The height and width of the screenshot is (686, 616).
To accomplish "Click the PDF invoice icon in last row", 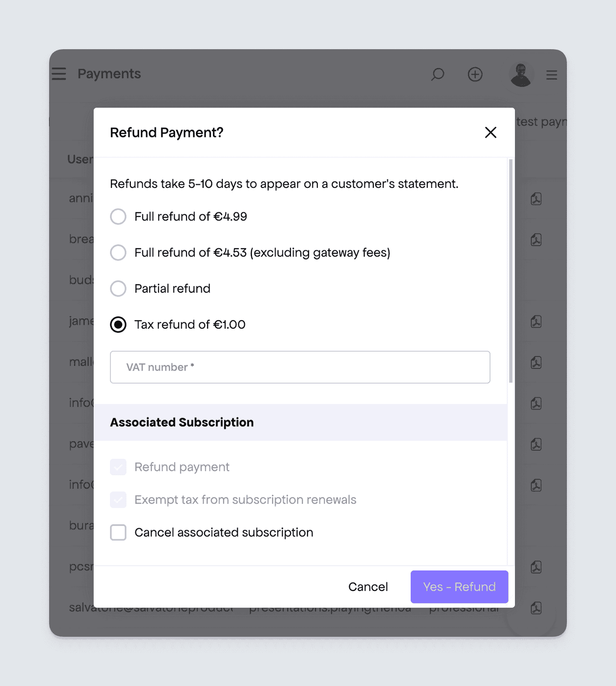I will (536, 608).
